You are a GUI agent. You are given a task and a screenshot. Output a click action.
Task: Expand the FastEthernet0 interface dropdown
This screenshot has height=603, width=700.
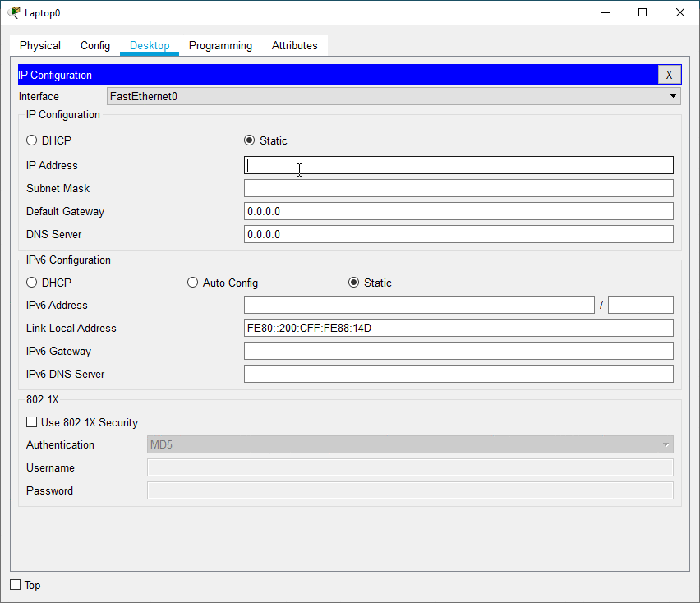[674, 96]
